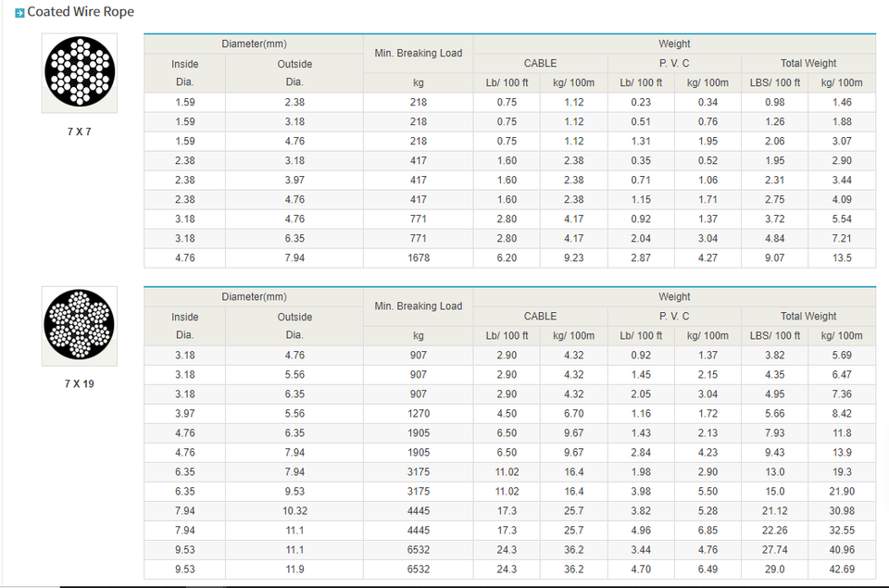This screenshot has height=588, width=889.
Task: Open the 7 X 7 cross-section image
Action: tap(80, 72)
